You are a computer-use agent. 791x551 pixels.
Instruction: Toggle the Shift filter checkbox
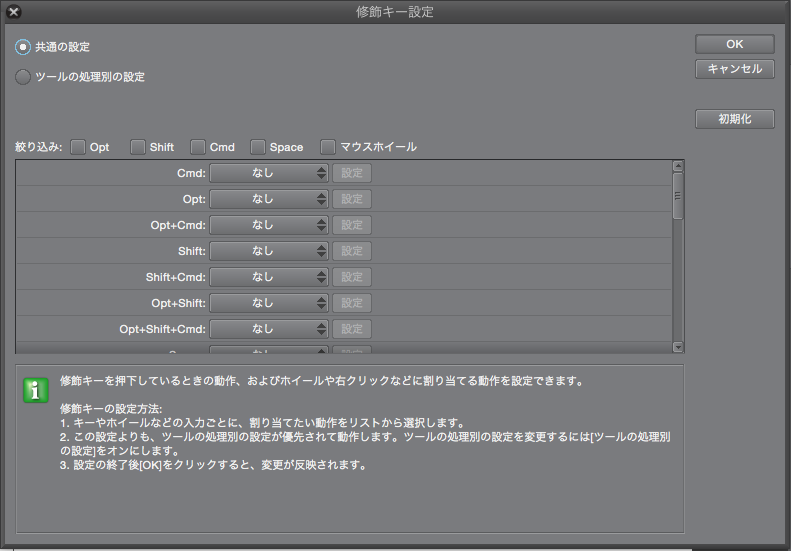click(x=138, y=147)
